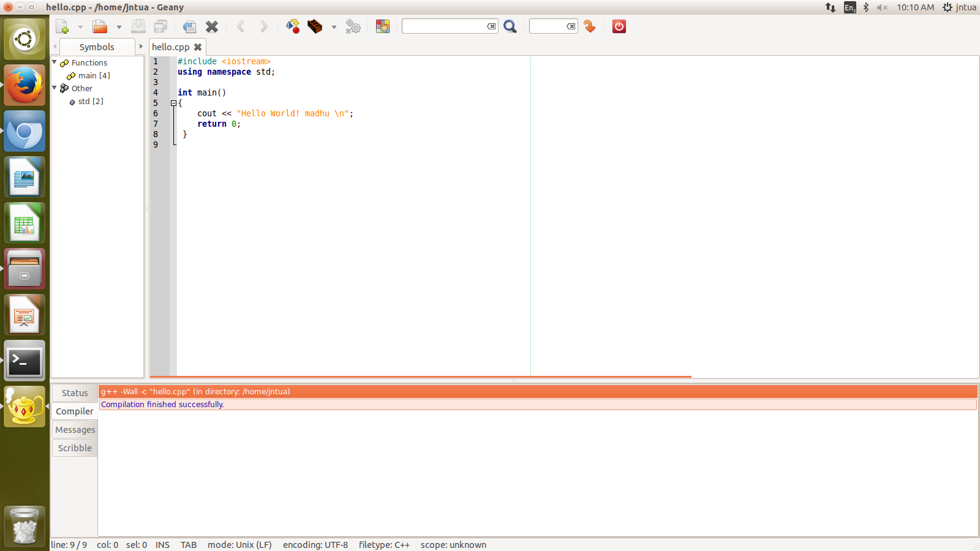
Task: Switch to the hello.cpp document tab
Action: point(171,47)
